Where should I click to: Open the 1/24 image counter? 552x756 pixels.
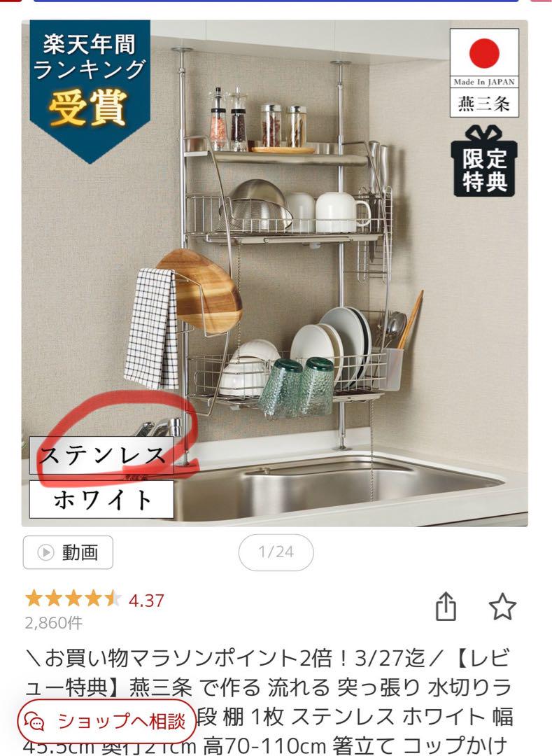tap(276, 552)
